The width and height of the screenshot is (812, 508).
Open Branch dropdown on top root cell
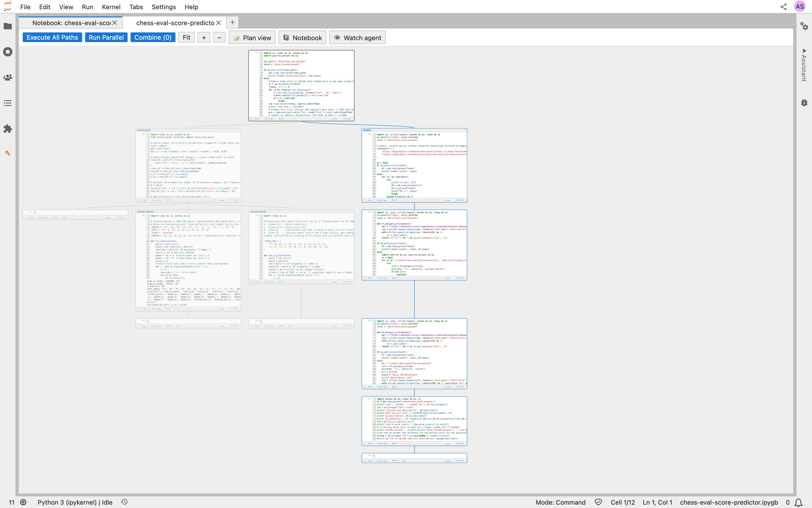point(281,119)
